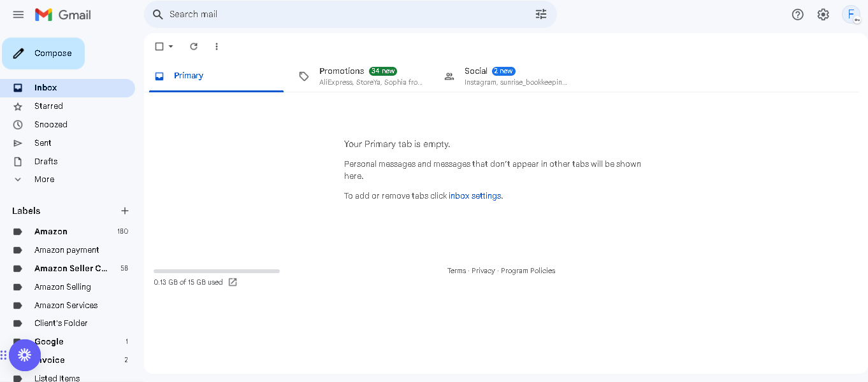Click the Amazon label tag icon

pos(18,232)
